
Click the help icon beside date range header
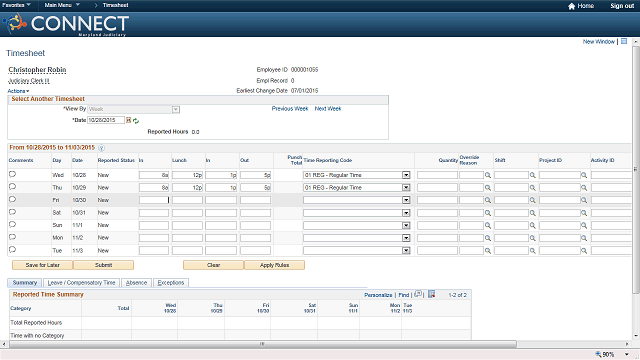pyautogui.click(x=101, y=148)
